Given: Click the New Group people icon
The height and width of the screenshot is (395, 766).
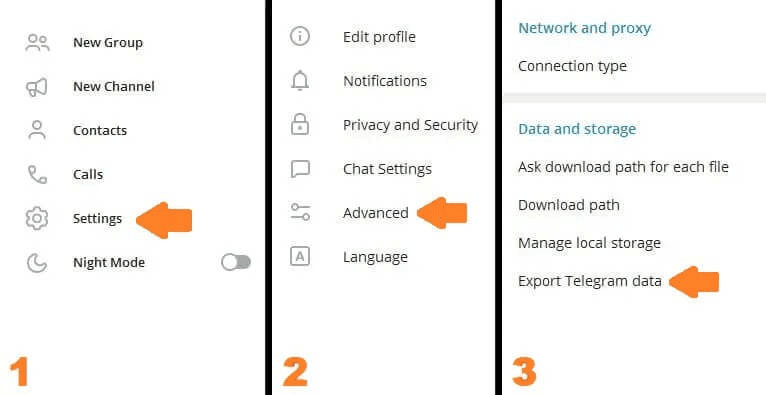Looking at the screenshot, I should (x=37, y=42).
